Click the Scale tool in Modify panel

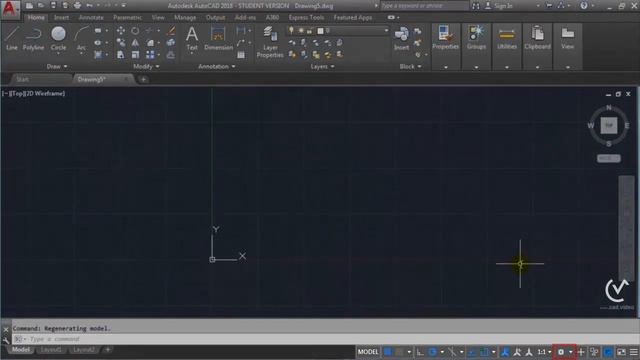click(x=135, y=55)
